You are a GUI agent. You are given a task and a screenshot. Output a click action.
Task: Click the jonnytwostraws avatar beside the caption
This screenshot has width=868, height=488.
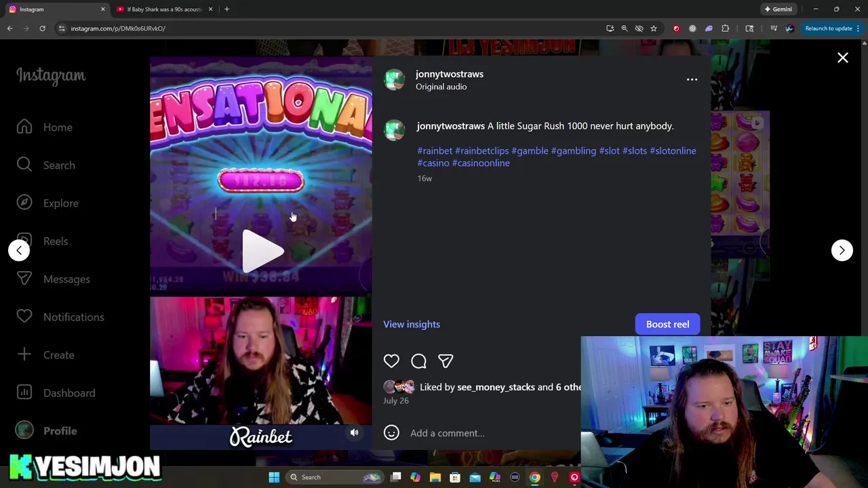click(394, 130)
